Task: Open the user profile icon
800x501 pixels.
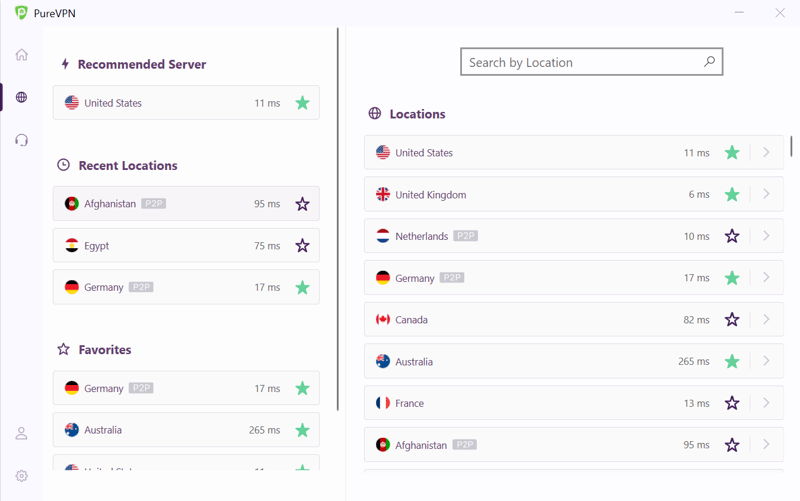Action: click(21, 434)
